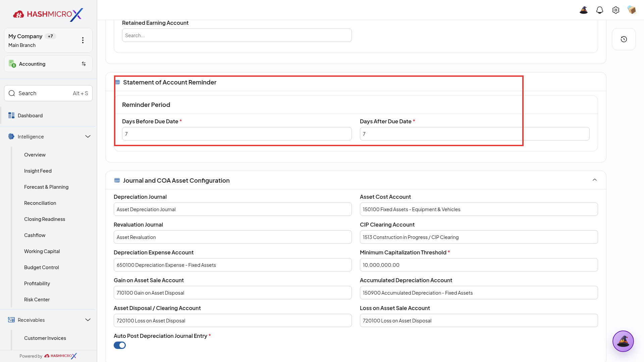Open Loss on Asset Sale Account dropdown
Screen dimensions: 644x362
tap(479, 320)
